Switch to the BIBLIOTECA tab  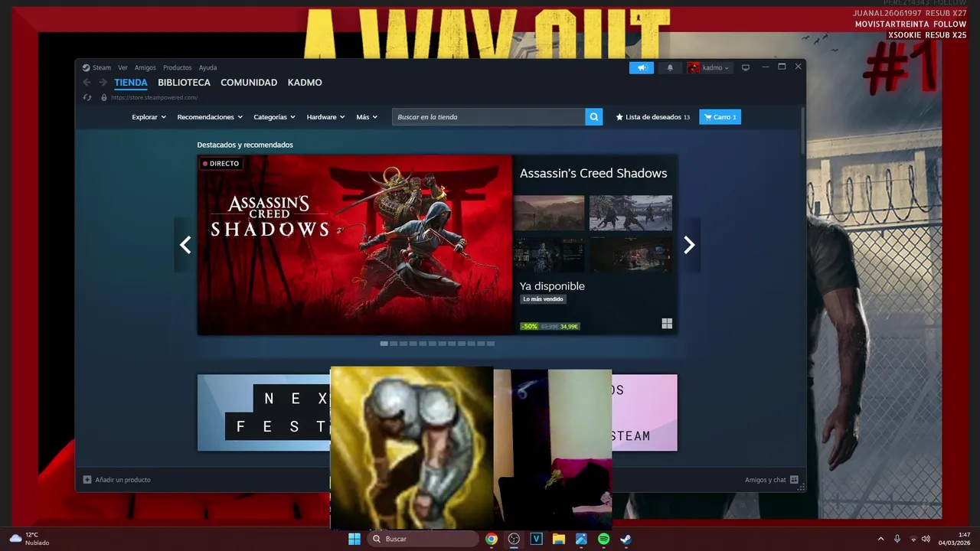184,83
